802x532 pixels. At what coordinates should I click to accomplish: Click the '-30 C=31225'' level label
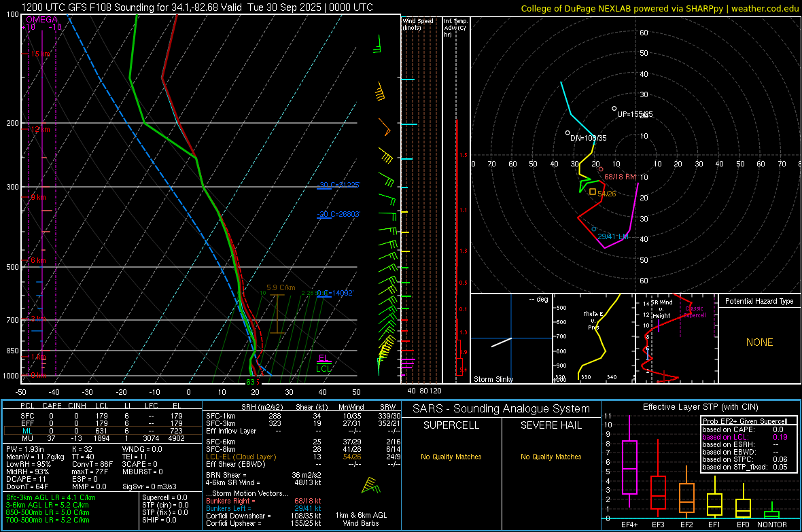(x=338, y=185)
